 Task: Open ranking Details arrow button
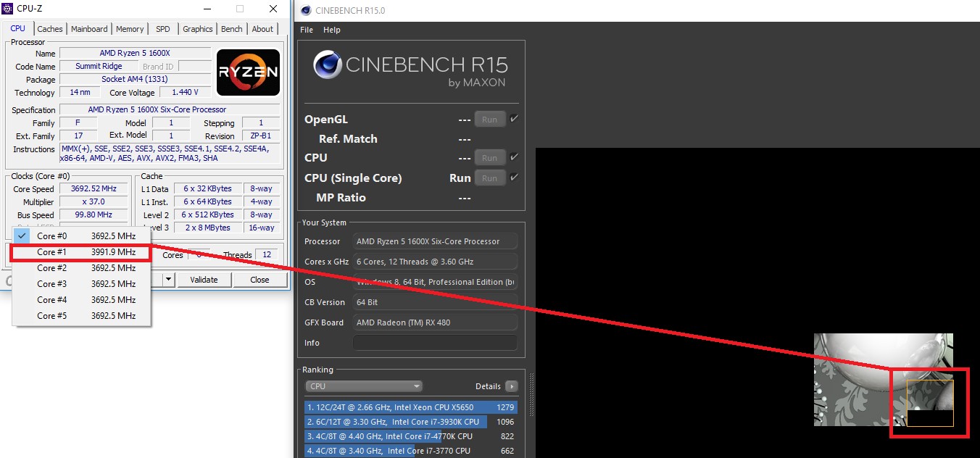point(511,386)
